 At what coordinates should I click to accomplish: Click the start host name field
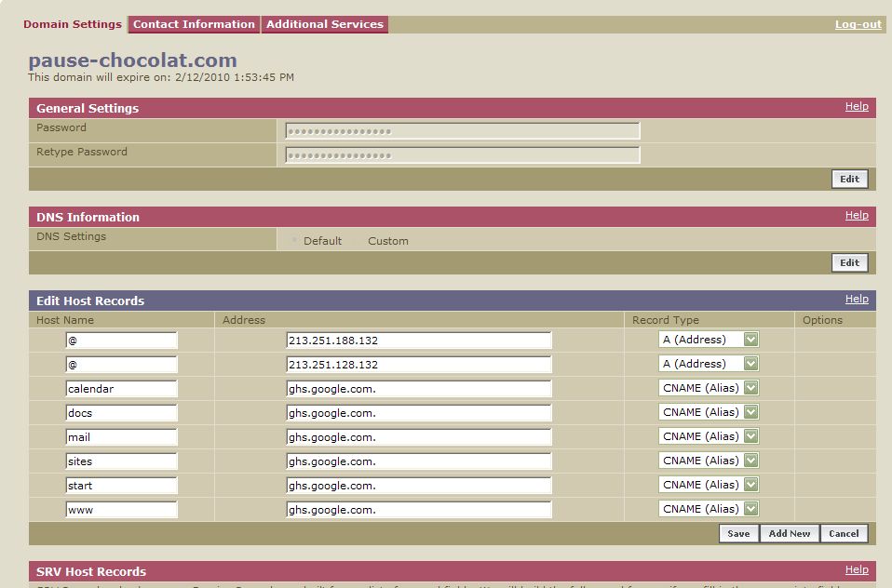pyautogui.click(x=122, y=486)
